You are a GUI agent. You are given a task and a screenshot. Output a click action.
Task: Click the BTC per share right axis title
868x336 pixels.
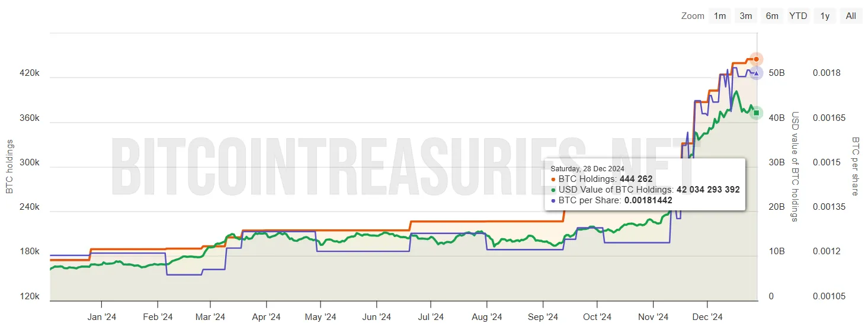tap(856, 167)
